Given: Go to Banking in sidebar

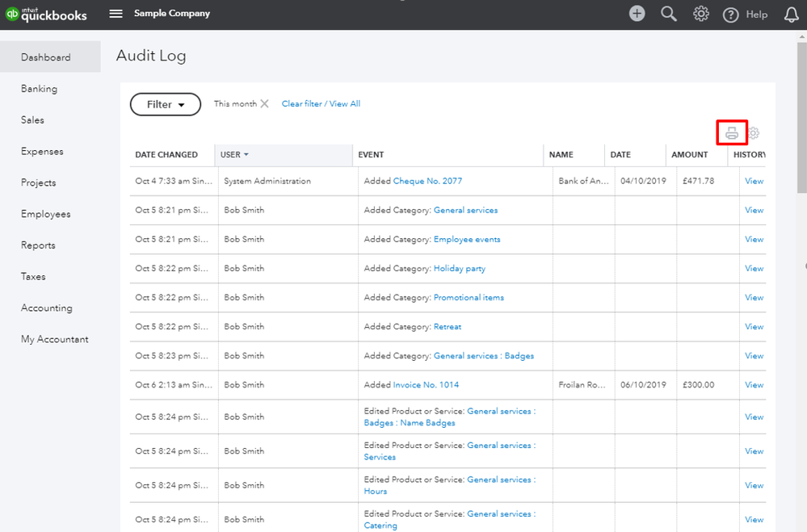Looking at the screenshot, I should [x=39, y=89].
